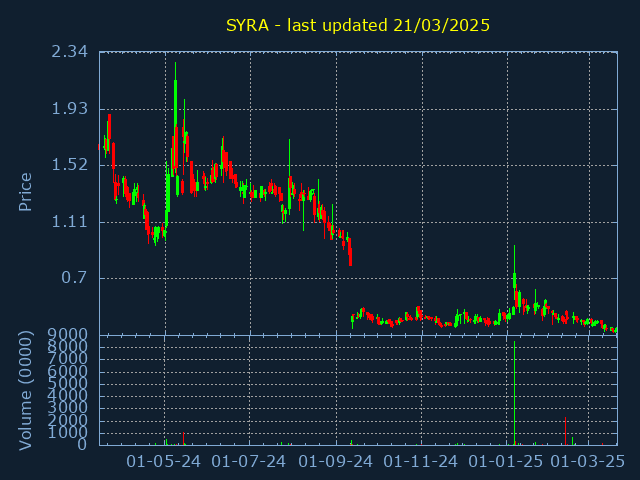The height and width of the screenshot is (480, 640).
Task: Click the 01-11-24 date label
Action: coord(420,462)
